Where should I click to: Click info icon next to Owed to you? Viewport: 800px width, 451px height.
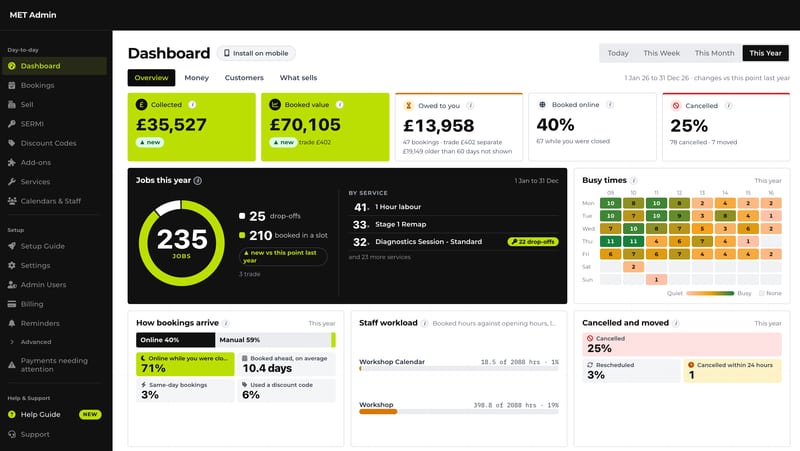pyautogui.click(x=470, y=106)
